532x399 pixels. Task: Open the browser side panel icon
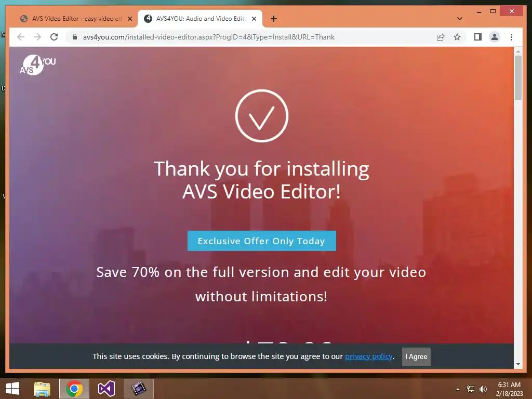[x=478, y=37]
